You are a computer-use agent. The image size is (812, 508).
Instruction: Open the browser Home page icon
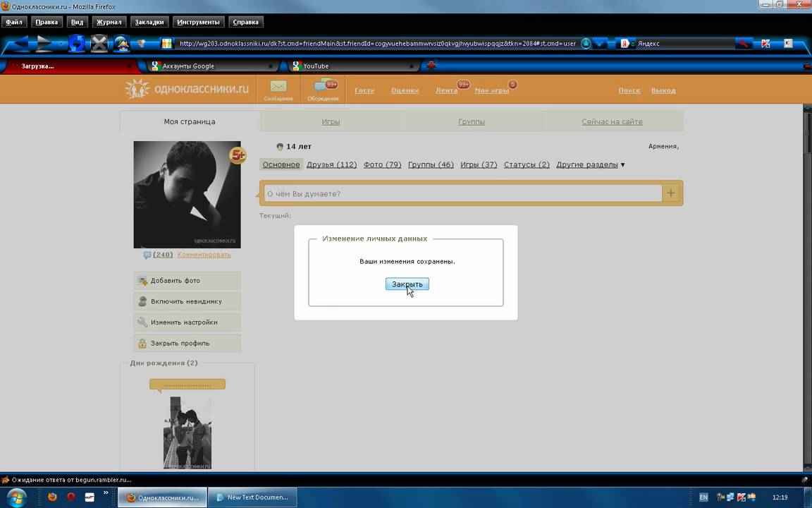point(122,44)
